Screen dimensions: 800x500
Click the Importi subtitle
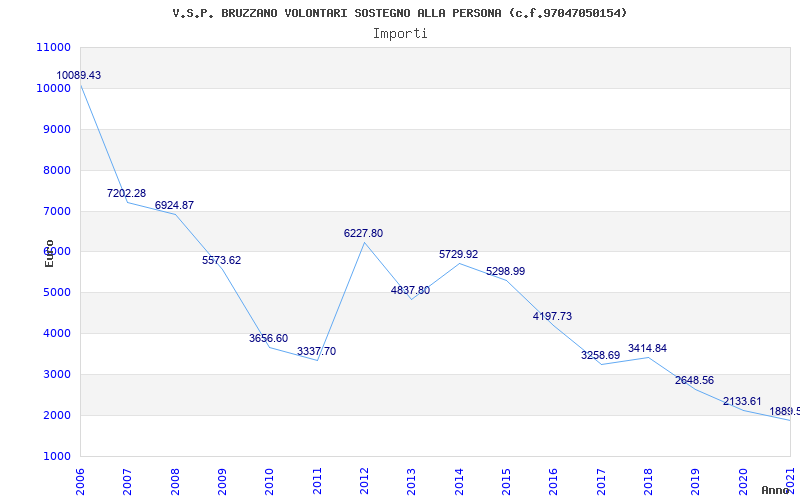(x=400, y=34)
